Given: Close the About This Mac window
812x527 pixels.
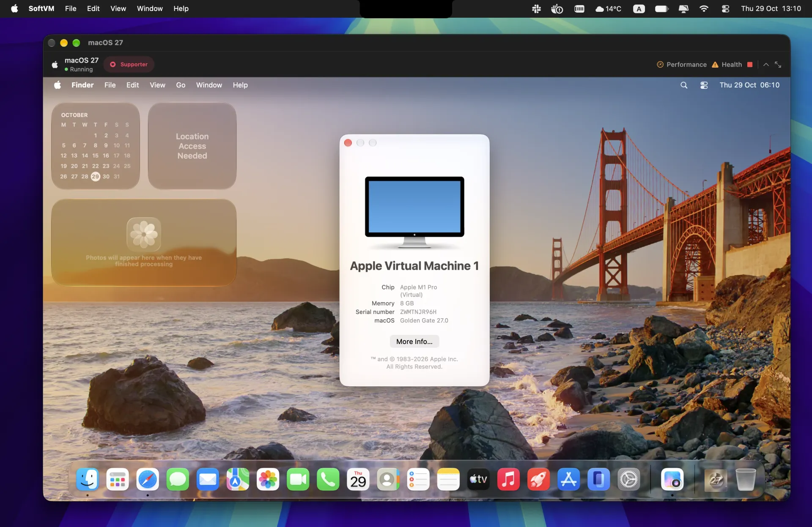Looking at the screenshot, I should click(348, 143).
